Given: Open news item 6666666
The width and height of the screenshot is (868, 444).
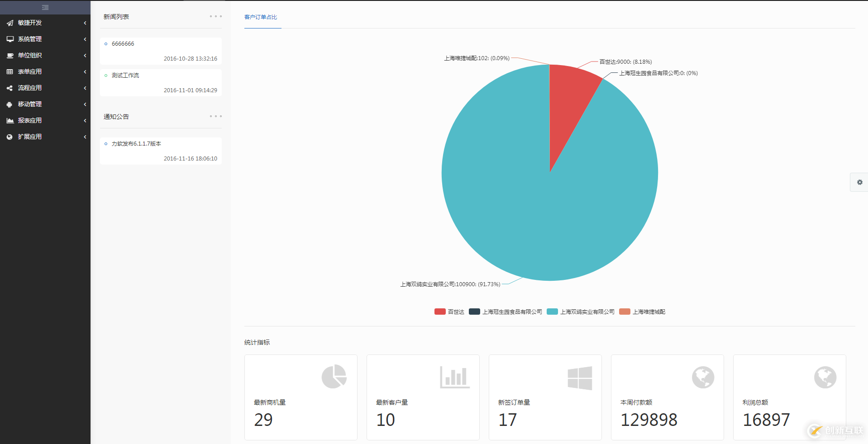Looking at the screenshot, I should [123, 44].
